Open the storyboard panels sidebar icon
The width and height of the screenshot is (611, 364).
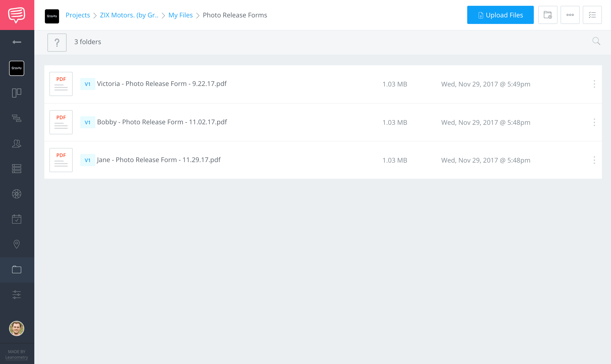[17, 93]
